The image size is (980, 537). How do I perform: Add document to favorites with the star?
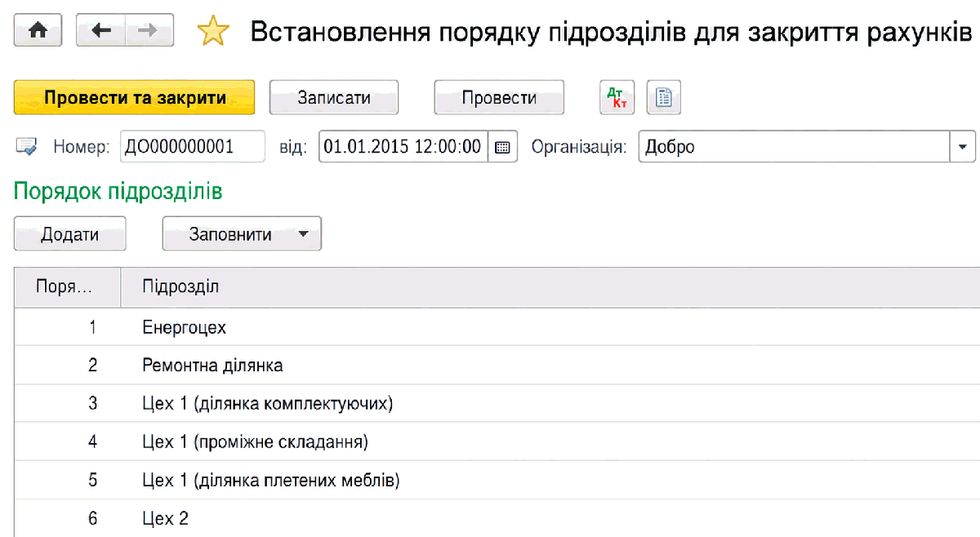tap(212, 31)
